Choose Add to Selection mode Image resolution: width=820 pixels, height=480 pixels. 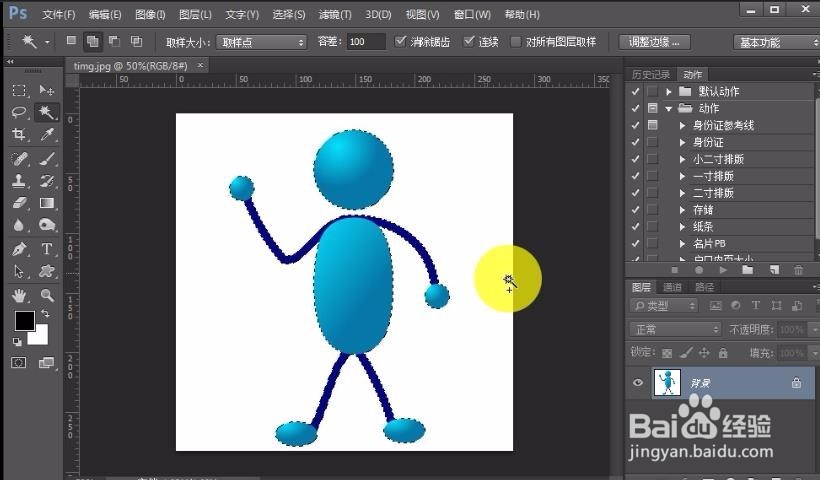(x=93, y=41)
